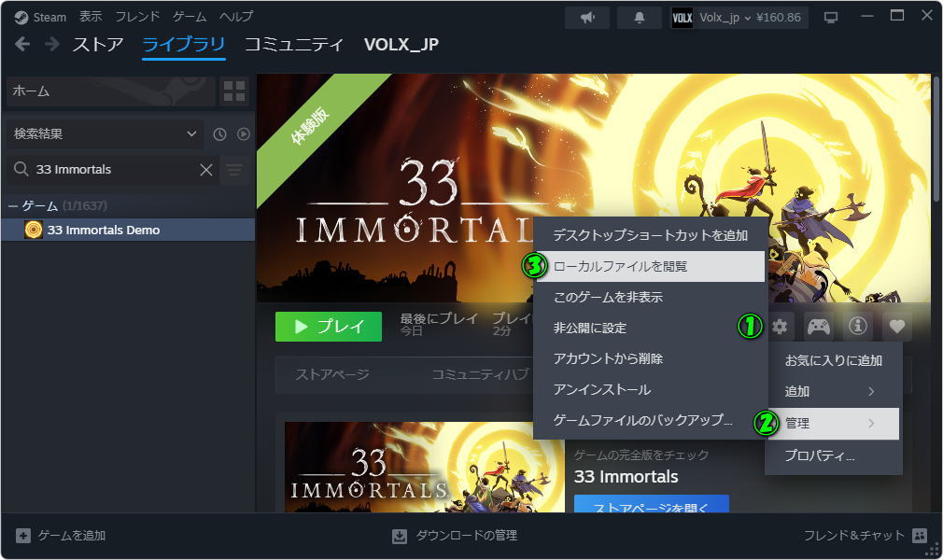Click the 最後にプレイ 今日 text
The image size is (943, 560).
coord(439,324)
